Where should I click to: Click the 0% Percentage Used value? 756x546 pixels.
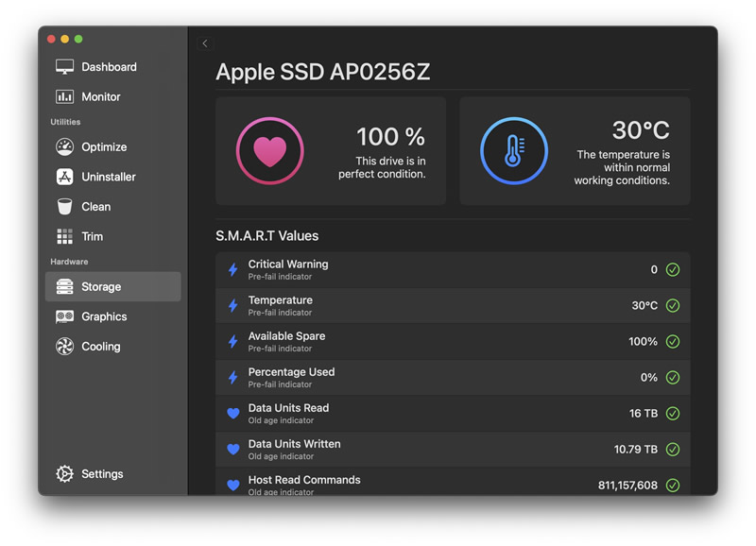[649, 378]
